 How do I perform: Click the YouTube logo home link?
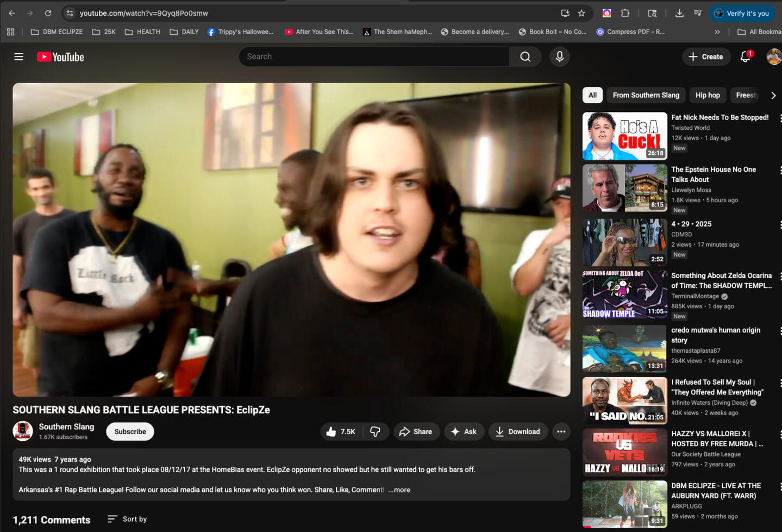click(x=60, y=57)
